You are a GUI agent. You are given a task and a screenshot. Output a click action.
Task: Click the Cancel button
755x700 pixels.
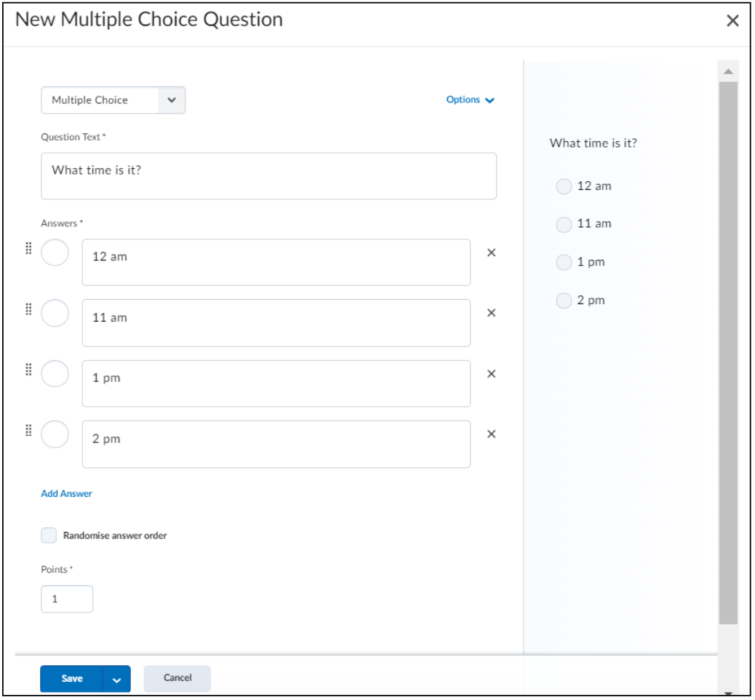click(177, 679)
